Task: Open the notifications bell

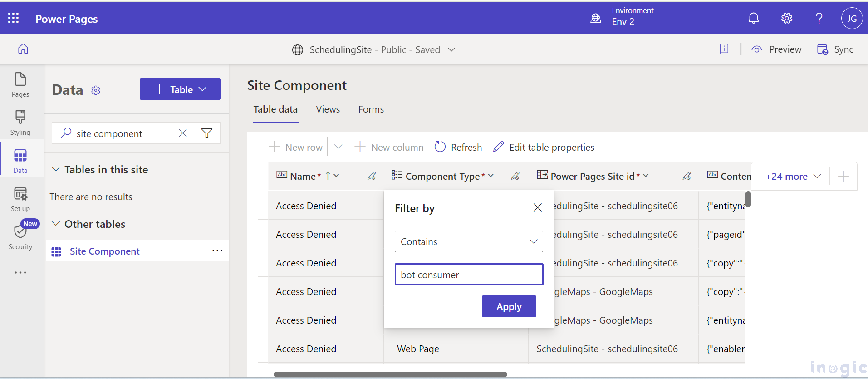Action: [753, 18]
